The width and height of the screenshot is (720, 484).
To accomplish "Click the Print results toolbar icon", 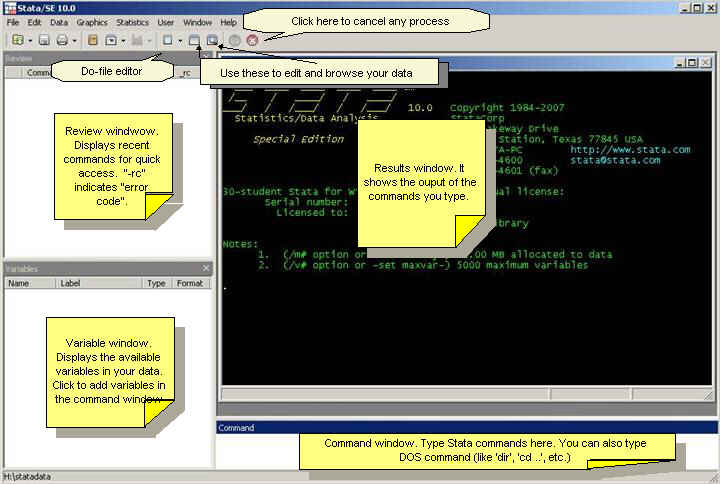I will pos(62,40).
